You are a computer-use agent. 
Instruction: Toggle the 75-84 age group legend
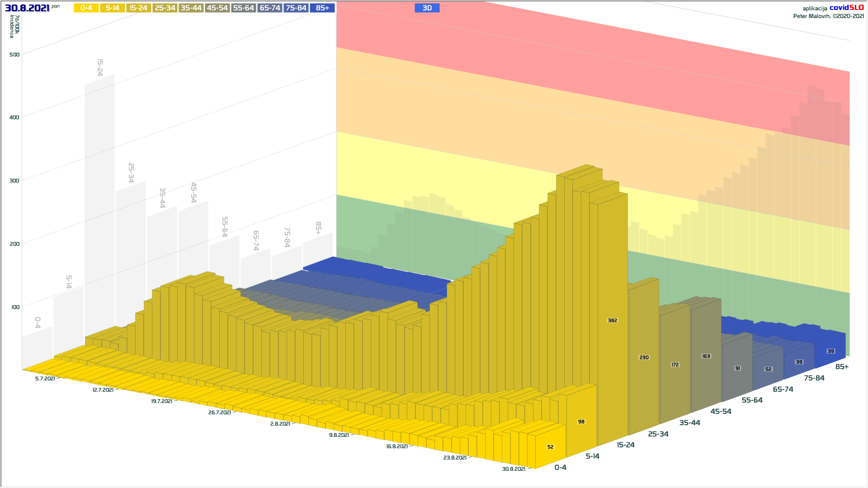296,8
